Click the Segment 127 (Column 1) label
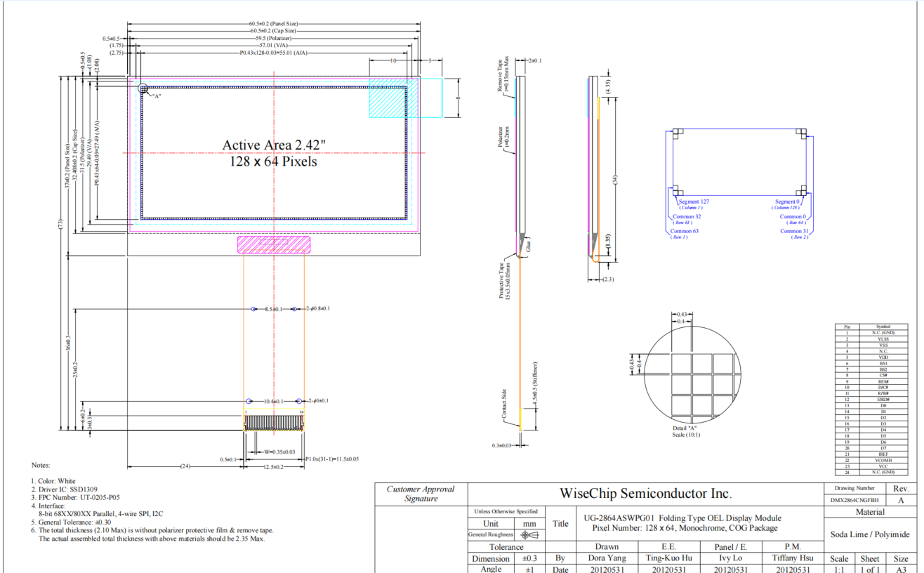This screenshot has height=573, width=924. [693, 204]
